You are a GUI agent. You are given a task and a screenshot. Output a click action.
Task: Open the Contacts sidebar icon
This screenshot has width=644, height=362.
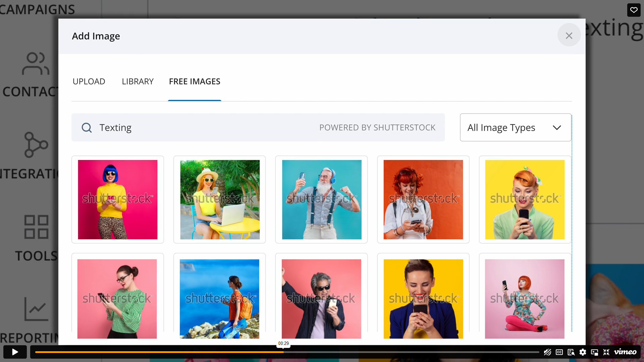(x=36, y=64)
